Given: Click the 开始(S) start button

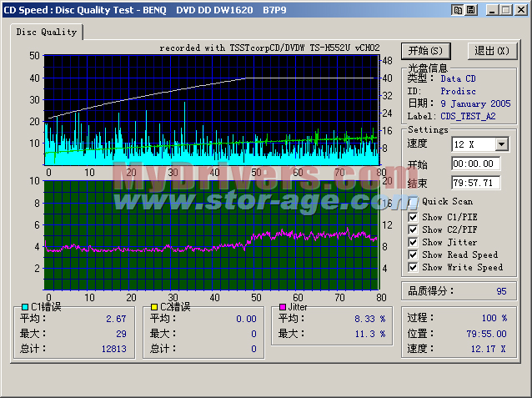Looking at the screenshot, I should (426, 51).
